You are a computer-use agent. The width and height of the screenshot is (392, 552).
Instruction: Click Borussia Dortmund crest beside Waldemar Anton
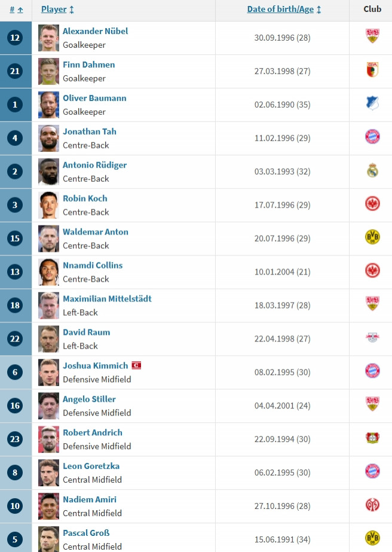click(372, 238)
